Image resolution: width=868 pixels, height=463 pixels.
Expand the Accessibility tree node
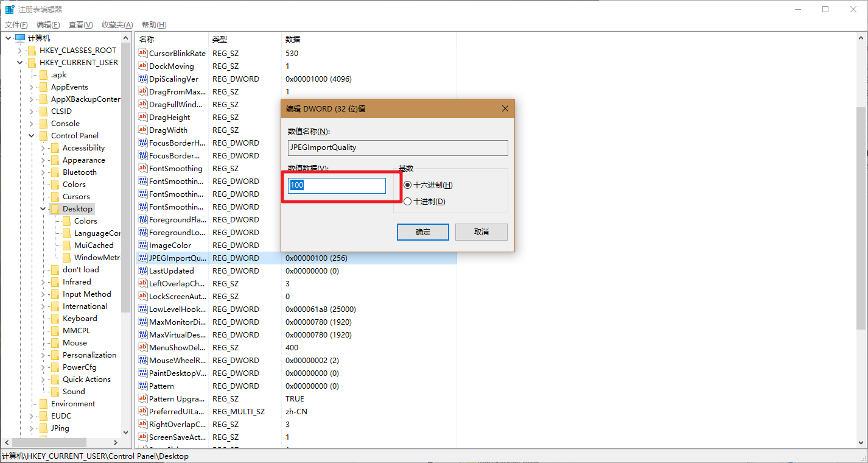43,148
